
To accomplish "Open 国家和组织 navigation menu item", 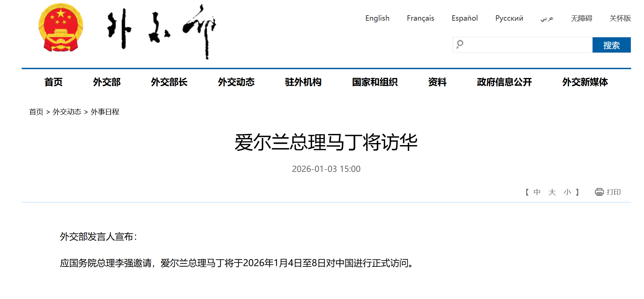I will pos(375,82).
